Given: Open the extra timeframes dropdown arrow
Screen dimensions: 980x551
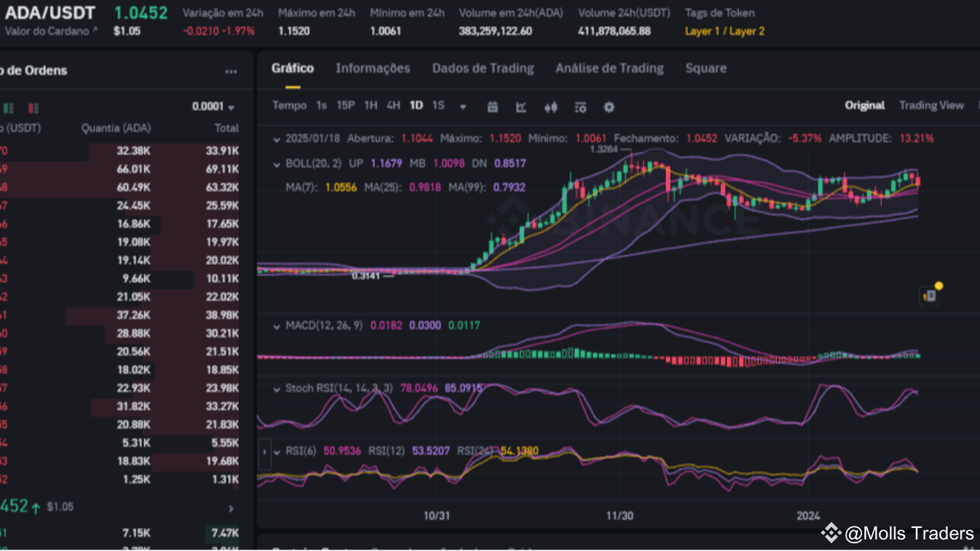Looking at the screenshot, I should (x=462, y=107).
